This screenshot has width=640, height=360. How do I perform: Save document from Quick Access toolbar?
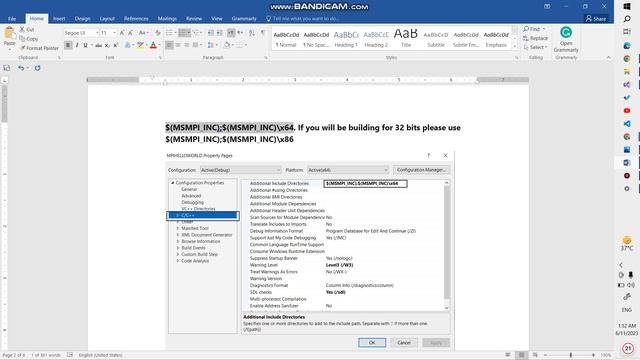(x=7, y=68)
